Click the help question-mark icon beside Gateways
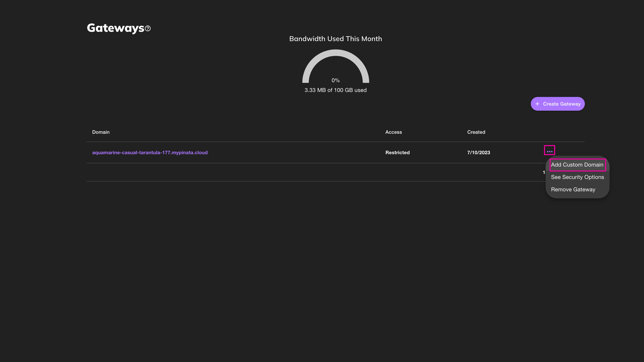This screenshot has height=362, width=644. point(148,29)
